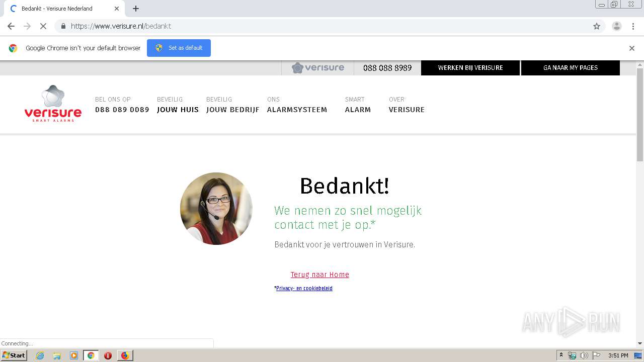This screenshot has height=362, width=644.
Task: Open the Action Center flag icon
Action: click(596, 355)
